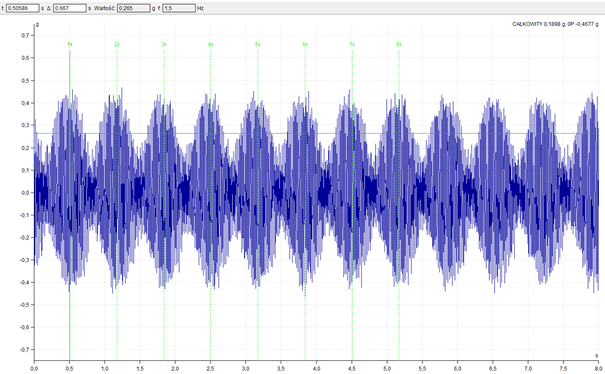Click the t time input field showing 0,50586

[23, 8]
